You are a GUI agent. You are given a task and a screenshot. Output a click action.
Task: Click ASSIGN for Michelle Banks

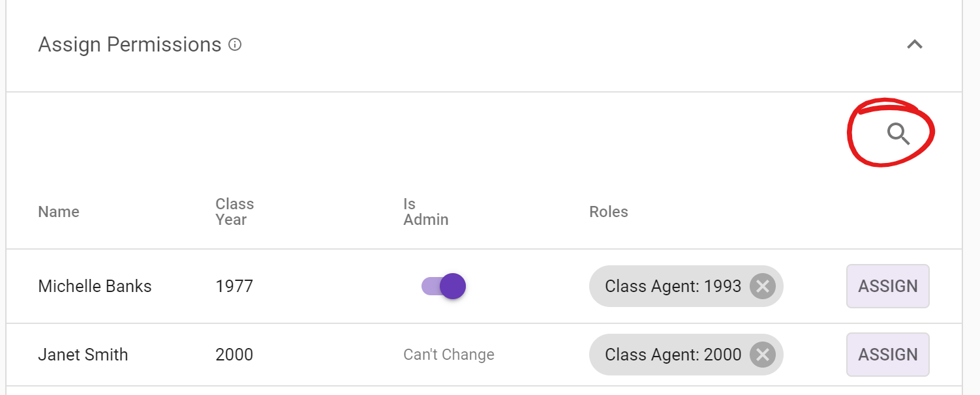tap(887, 286)
